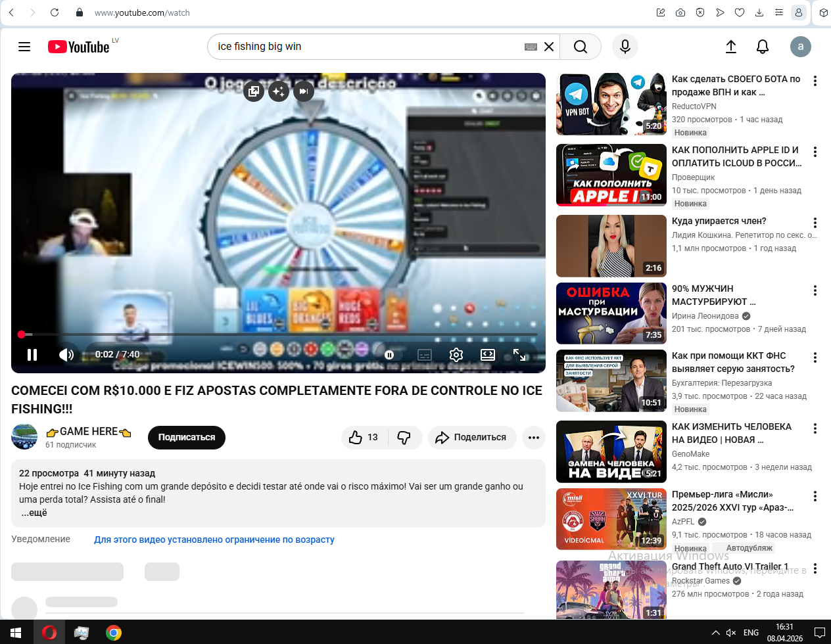Expand the description with ...ещё
831x644 pixels.
point(34,513)
